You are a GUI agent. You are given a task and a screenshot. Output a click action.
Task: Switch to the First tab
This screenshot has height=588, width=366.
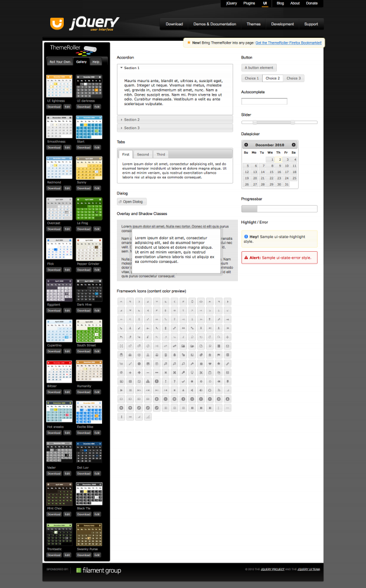click(x=126, y=154)
